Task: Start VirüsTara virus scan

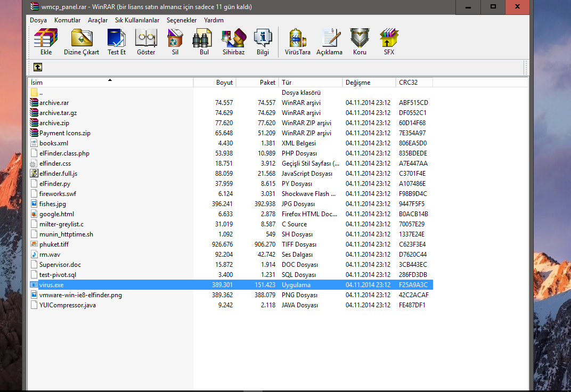Action: click(x=298, y=42)
